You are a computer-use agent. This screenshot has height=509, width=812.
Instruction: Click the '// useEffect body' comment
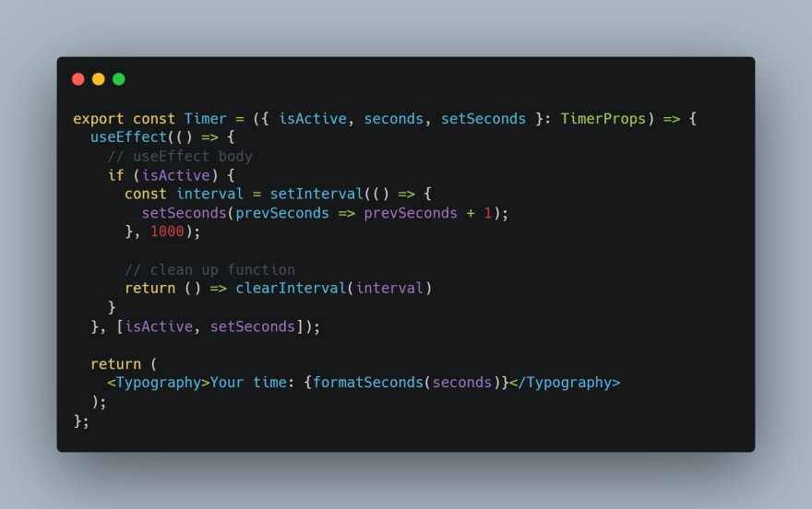(180, 157)
